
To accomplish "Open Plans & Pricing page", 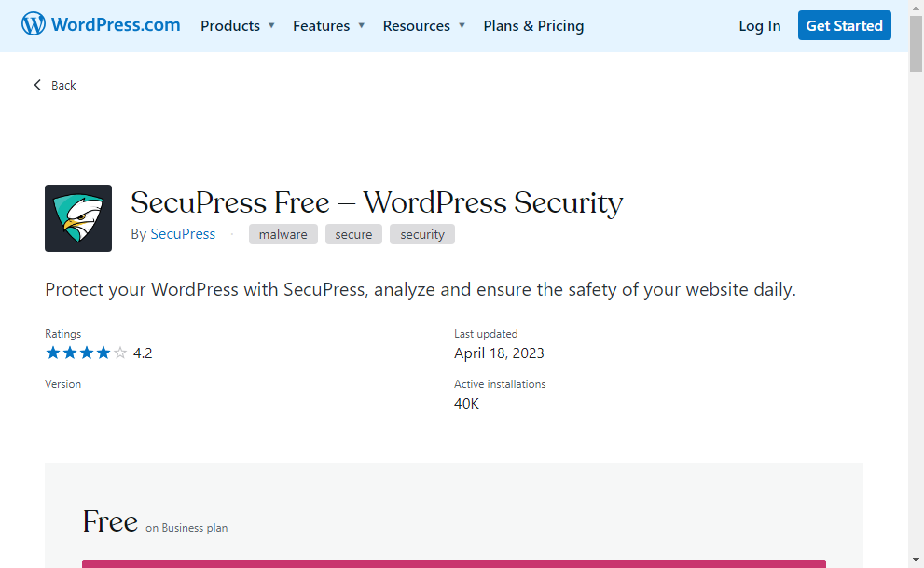I will coord(533,26).
